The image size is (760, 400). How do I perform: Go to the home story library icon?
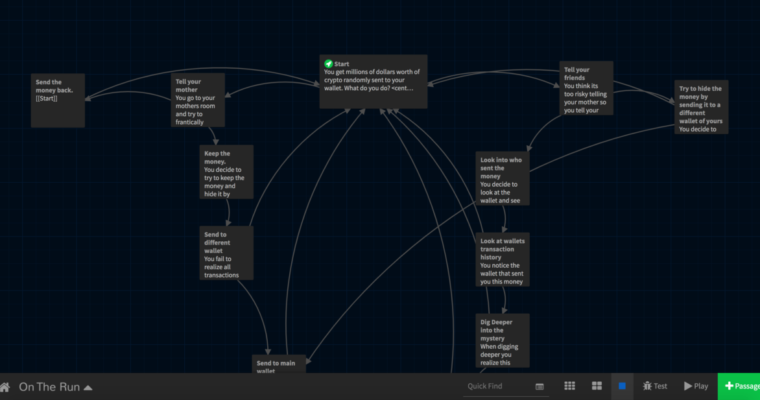[6, 387]
